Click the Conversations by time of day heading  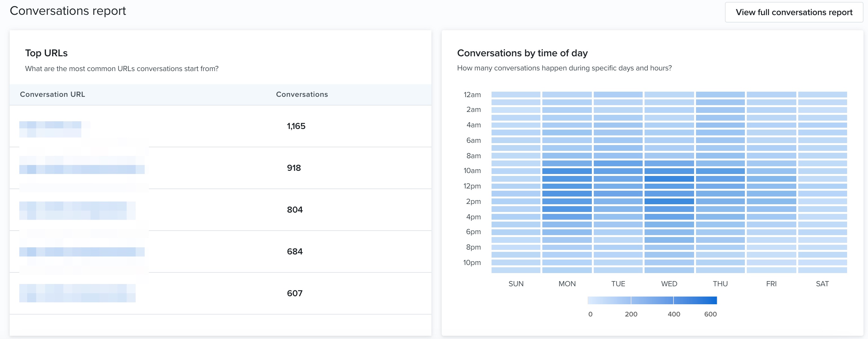click(522, 53)
